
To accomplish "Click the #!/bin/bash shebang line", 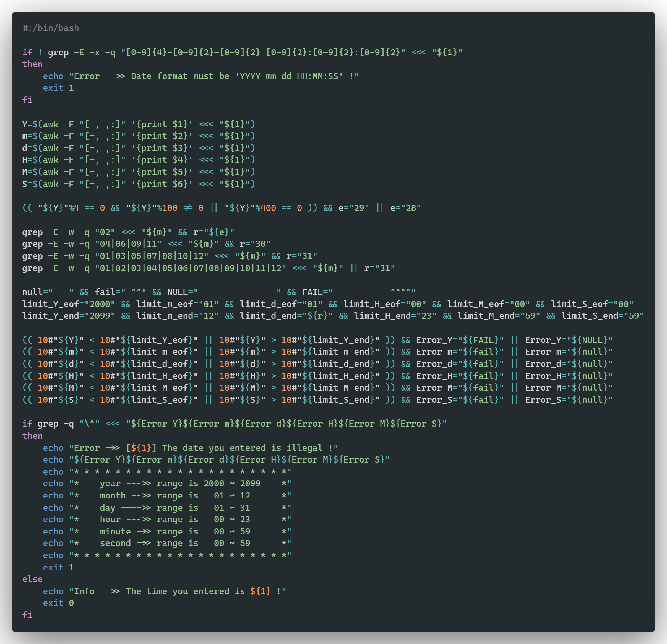I will coord(51,28).
